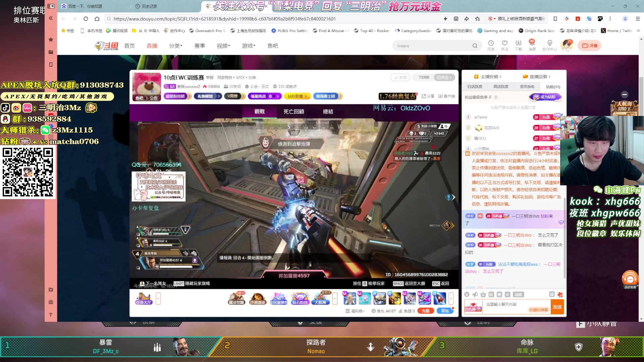644x362 pixels.
Task: Open browser profile avatar icon
Action: (x=625, y=19)
